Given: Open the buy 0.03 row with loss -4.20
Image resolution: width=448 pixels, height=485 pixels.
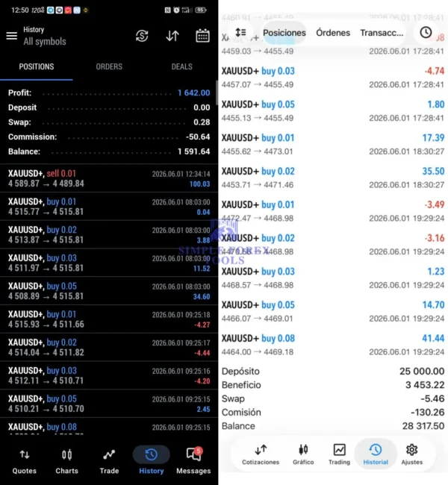Looking at the screenshot, I should [109, 375].
